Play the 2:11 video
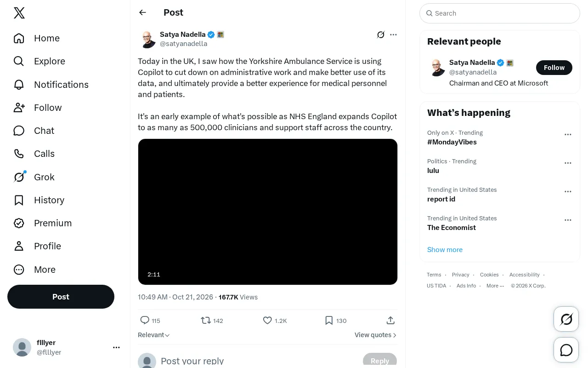 pos(268,212)
